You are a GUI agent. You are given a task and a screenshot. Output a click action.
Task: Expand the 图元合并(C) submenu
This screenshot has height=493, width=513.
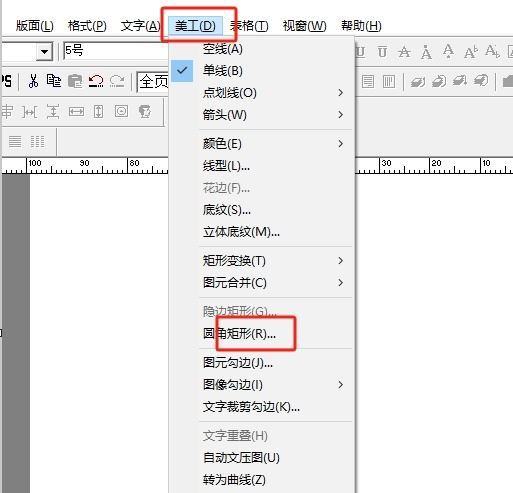pos(262,283)
